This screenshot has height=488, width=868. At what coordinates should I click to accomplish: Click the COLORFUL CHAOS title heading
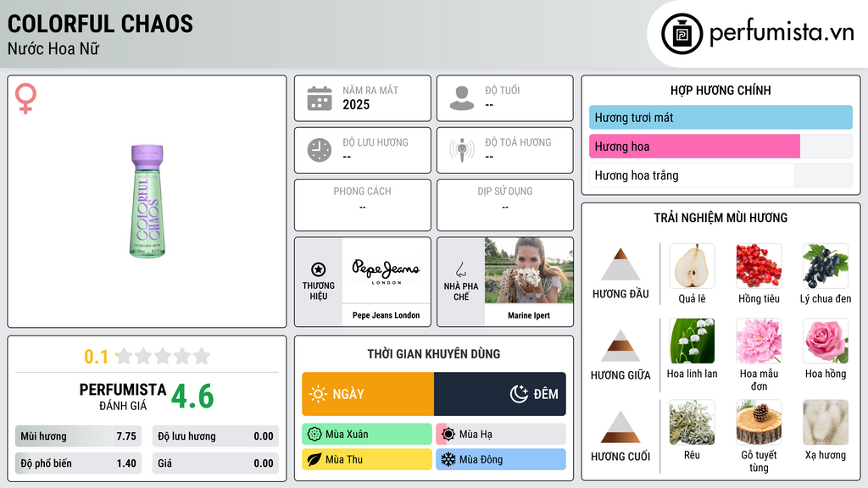(x=100, y=24)
